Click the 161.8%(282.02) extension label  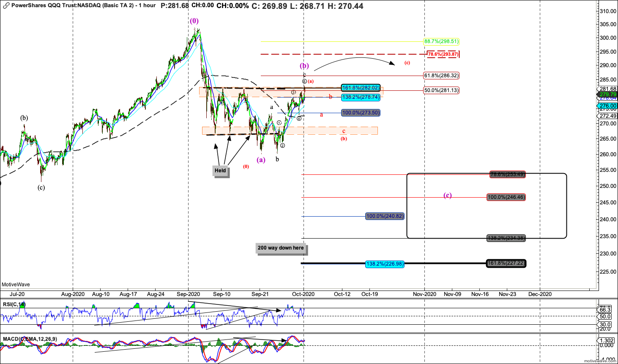[x=361, y=88]
